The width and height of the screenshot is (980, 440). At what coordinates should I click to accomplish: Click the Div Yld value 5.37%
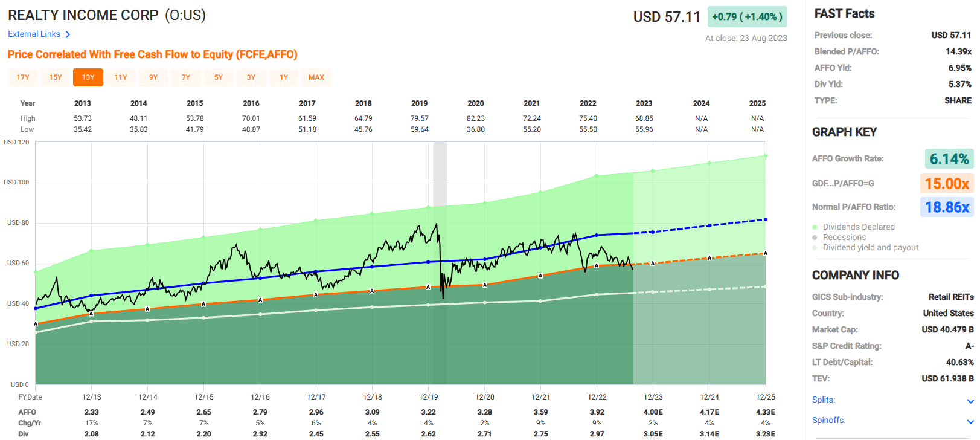point(960,84)
